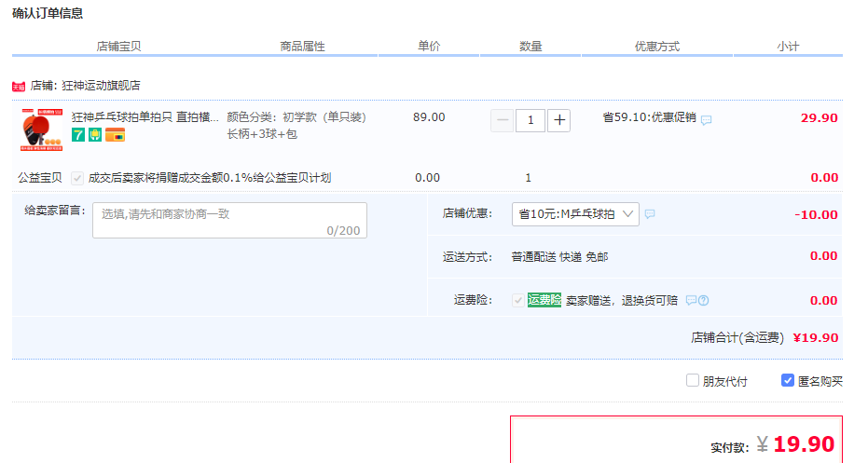Click the 店铺合计 total ¥19.90

[816, 338]
